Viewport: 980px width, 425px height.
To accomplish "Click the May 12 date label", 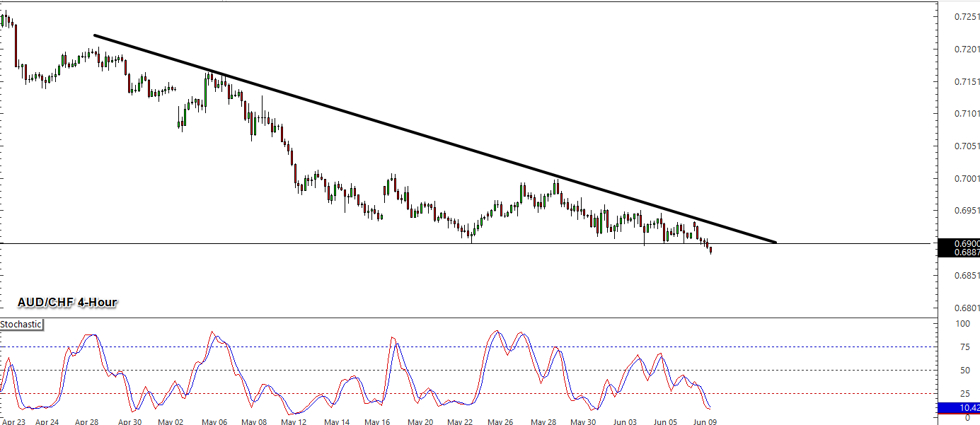I will 294,421.
